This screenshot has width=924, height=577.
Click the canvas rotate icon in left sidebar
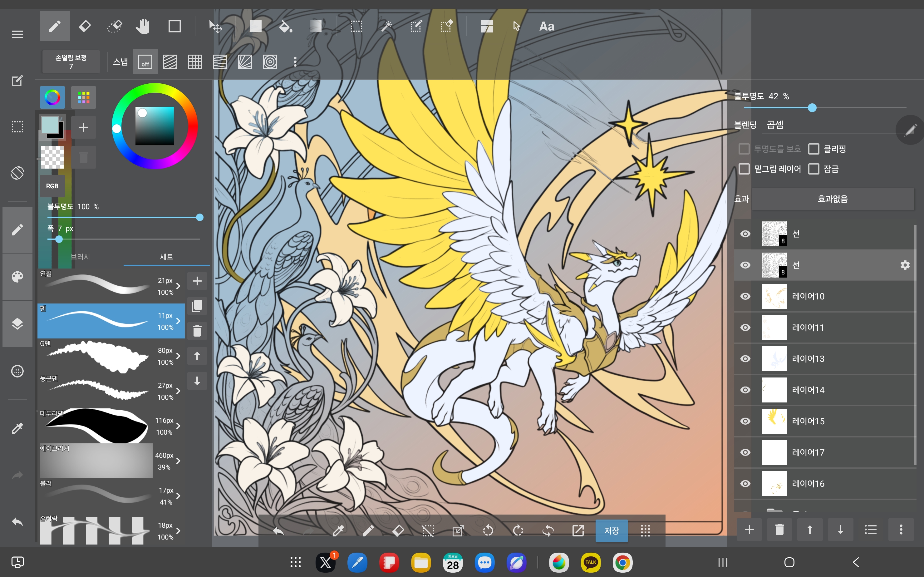(17, 173)
